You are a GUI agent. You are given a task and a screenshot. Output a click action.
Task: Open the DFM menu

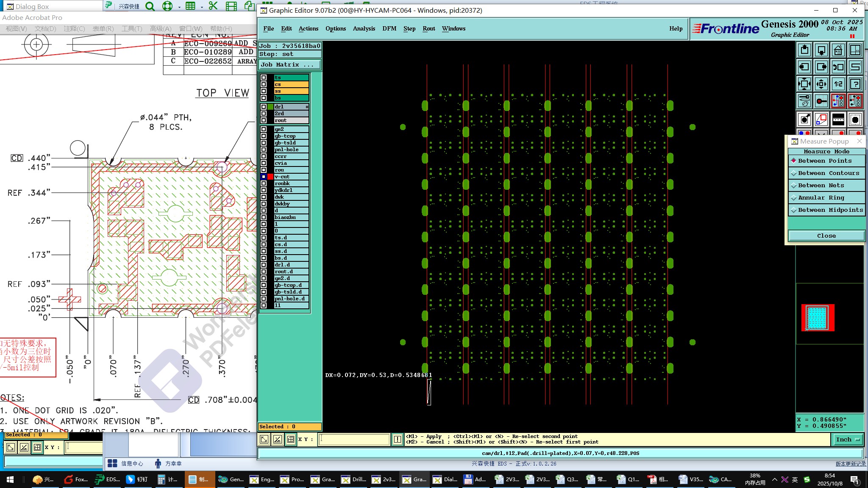pos(389,29)
